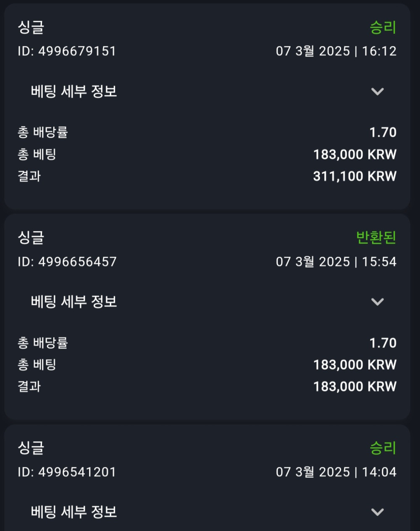
Task: Select the bet ID 4996656457 text
Action: [x=67, y=262]
